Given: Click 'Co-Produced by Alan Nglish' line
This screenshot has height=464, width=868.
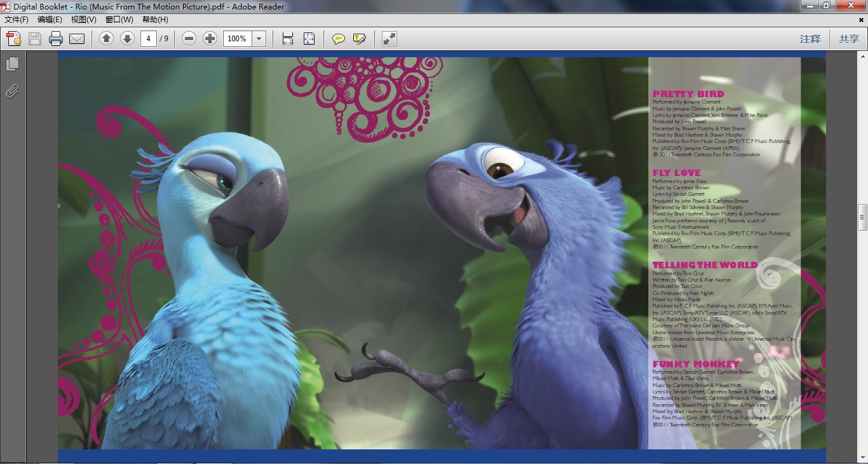Looking at the screenshot, I should point(683,293).
